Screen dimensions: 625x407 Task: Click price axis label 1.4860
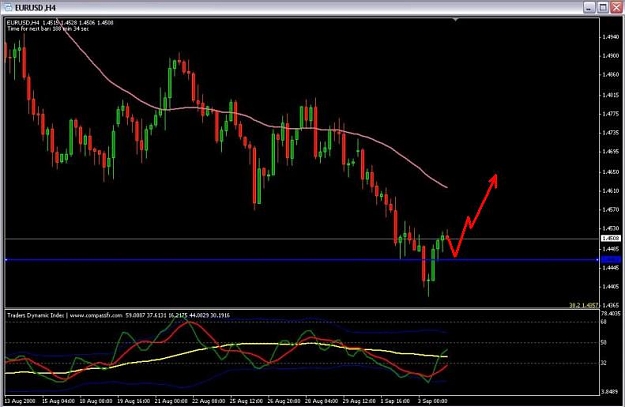(611, 75)
